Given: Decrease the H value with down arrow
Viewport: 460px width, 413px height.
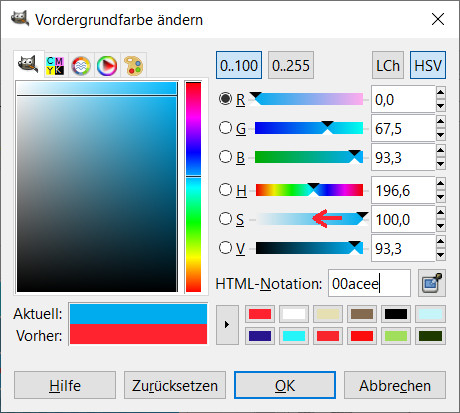Looking at the screenshot, I should point(441,197).
